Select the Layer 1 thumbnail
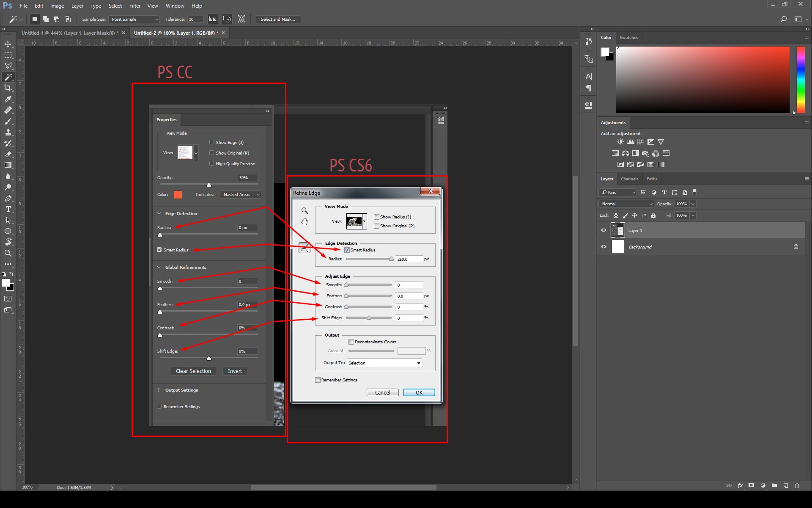 [618, 230]
